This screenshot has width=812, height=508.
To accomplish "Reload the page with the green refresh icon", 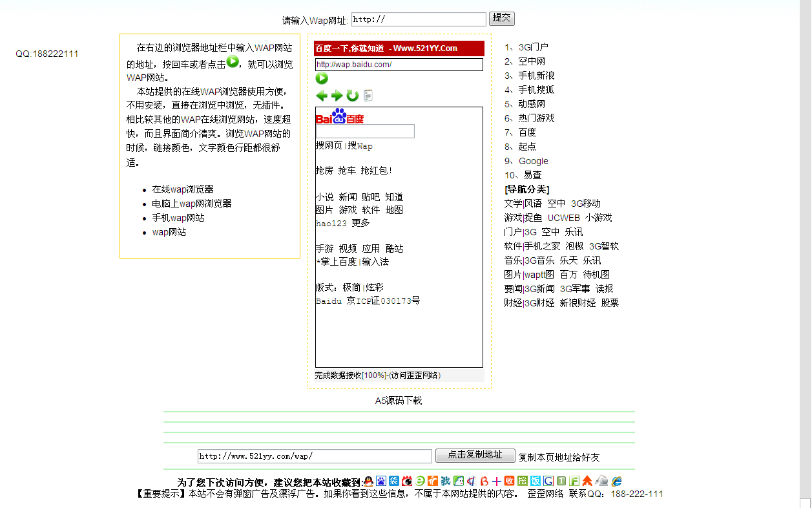I will coord(352,96).
